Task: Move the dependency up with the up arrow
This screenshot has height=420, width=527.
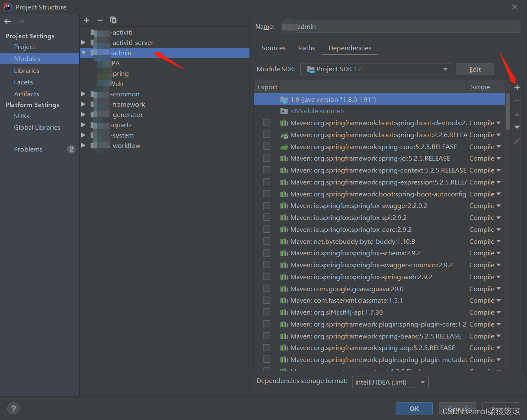Action: (x=517, y=114)
